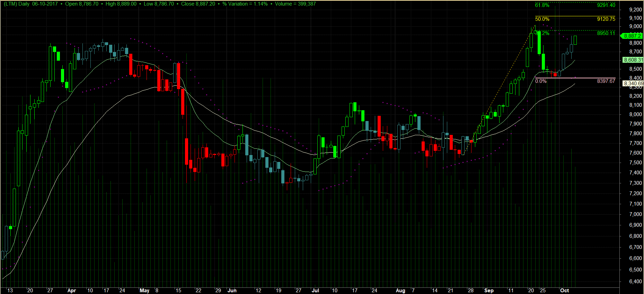The width and height of the screenshot is (644, 294).
Task: Click the "(LTM) Daily" symbol title
Action: pos(17,4)
